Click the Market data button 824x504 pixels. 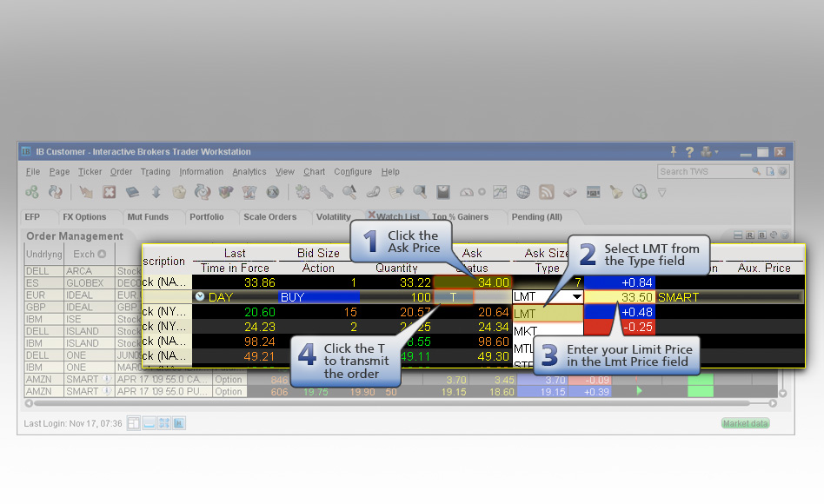coord(745,423)
